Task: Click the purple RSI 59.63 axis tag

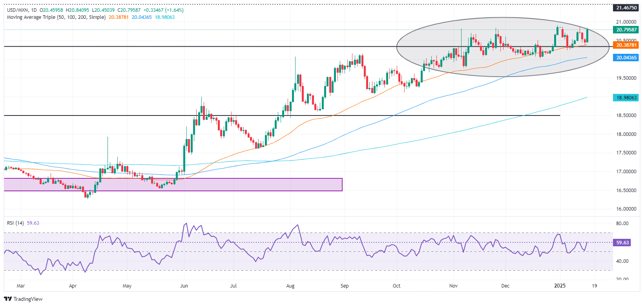Action: pos(622,243)
